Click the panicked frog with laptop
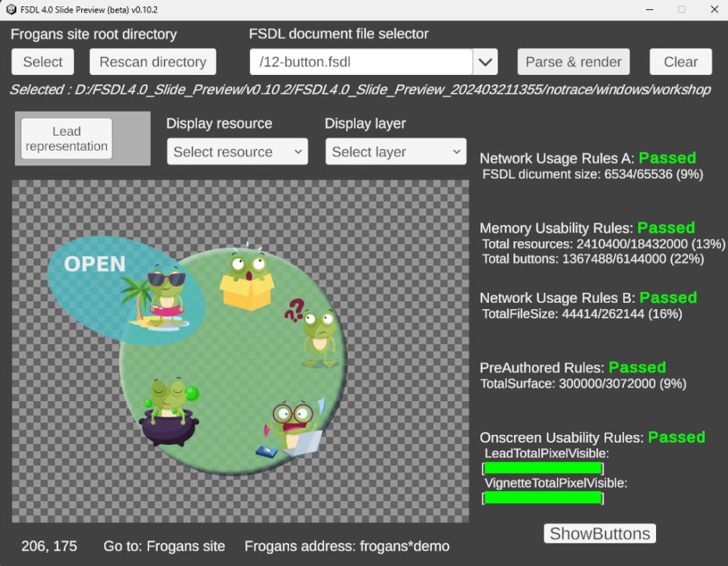Image resolution: width=728 pixels, height=566 pixels. [x=291, y=428]
